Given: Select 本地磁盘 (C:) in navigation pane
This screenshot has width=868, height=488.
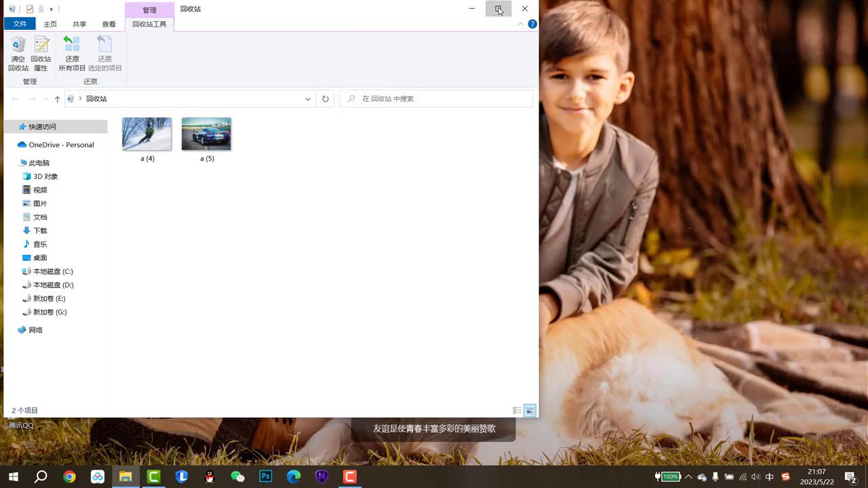Looking at the screenshot, I should click(53, 271).
